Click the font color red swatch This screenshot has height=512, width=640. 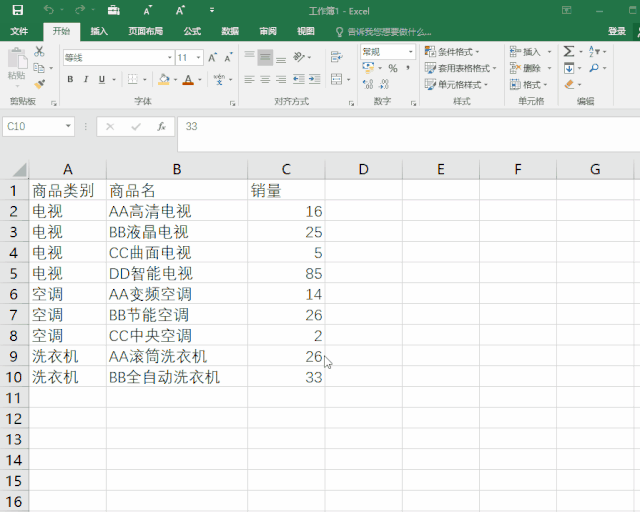point(186,80)
